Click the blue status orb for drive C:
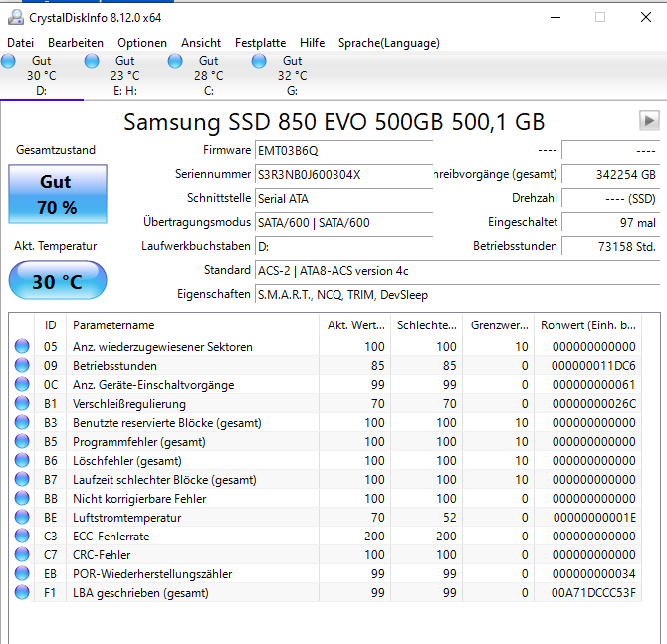This screenshot has height=644, width=667. click(175, 62)
